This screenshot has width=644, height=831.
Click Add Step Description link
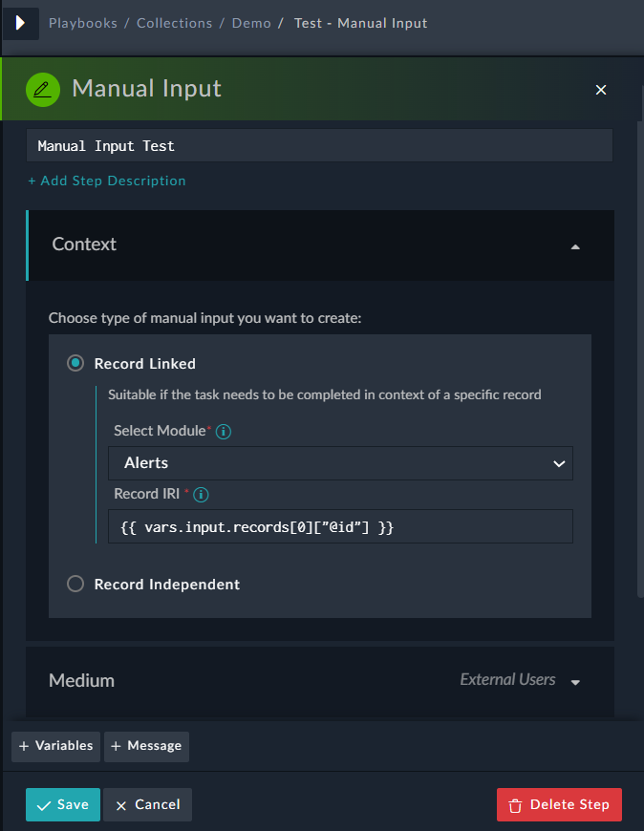pos(106,181)
